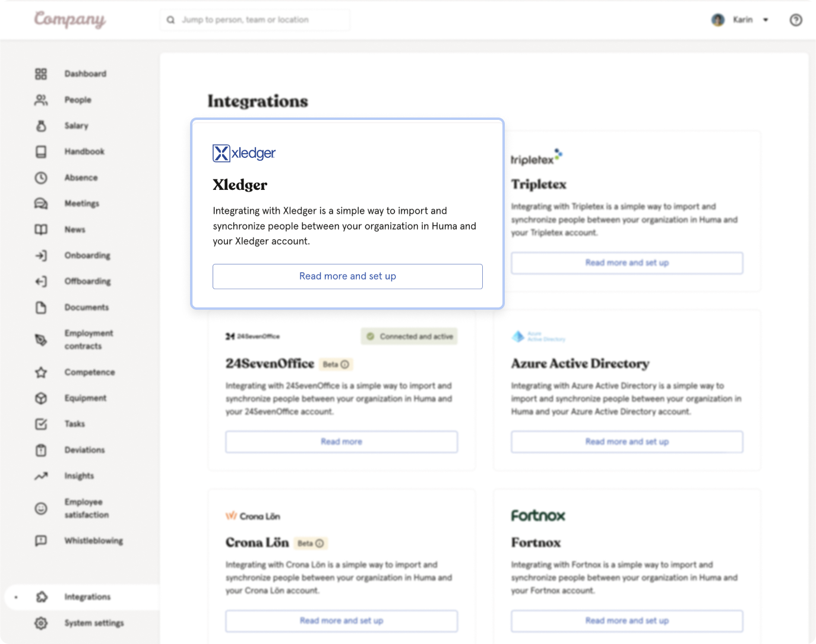Select Employment contracts menu item
The height and width of the screenshot is (644, 816).
(88, 340)
